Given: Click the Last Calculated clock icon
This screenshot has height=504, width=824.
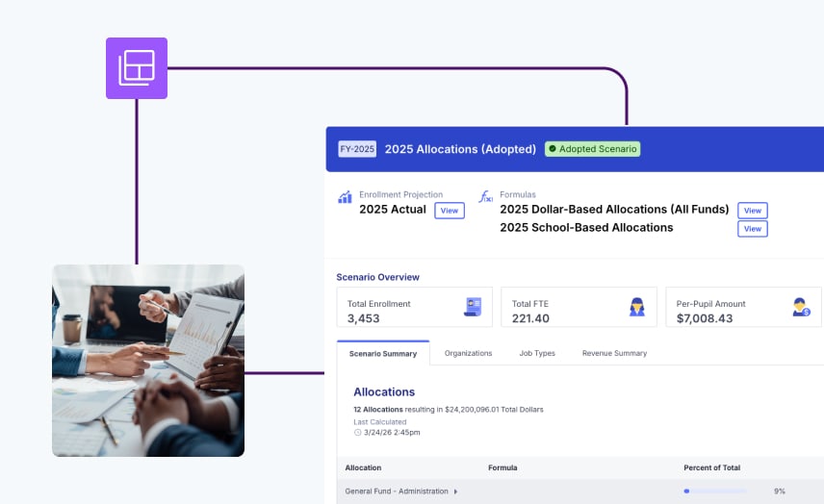Looking at the screenshot, I should pyautogui.click(x=358, y=433).
